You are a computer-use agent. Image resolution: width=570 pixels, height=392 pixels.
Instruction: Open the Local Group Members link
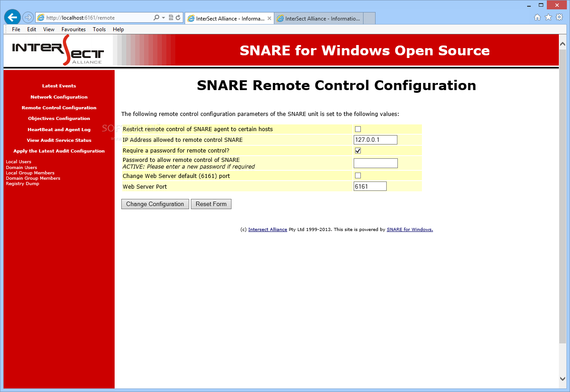pyautogui.click(x=30, y=173)
